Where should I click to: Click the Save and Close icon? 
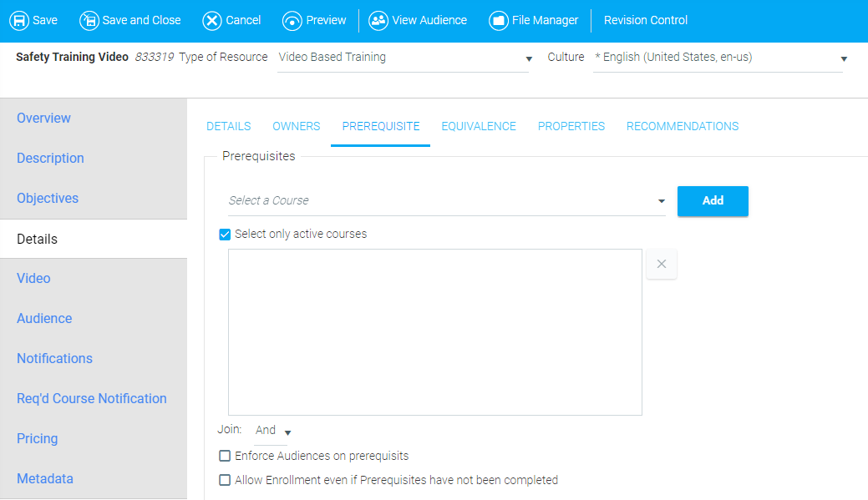89,20
